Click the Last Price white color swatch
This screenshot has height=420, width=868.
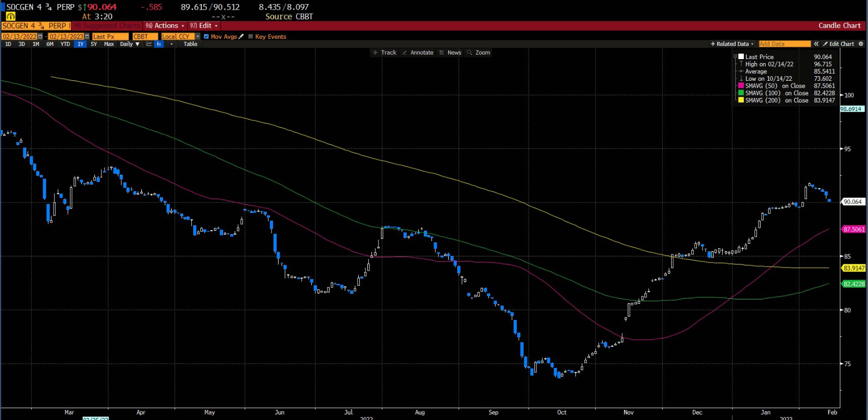coord(741,57)
